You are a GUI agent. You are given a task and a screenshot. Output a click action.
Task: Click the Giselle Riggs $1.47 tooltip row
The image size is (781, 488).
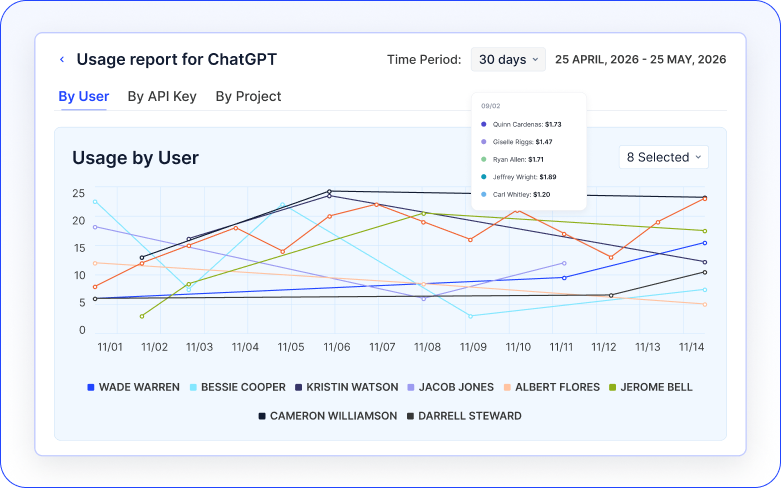pos(517,142)
